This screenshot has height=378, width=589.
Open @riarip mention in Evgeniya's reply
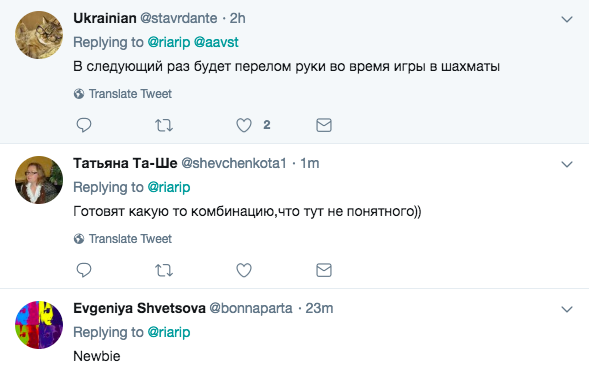click(x=169, y=332)
